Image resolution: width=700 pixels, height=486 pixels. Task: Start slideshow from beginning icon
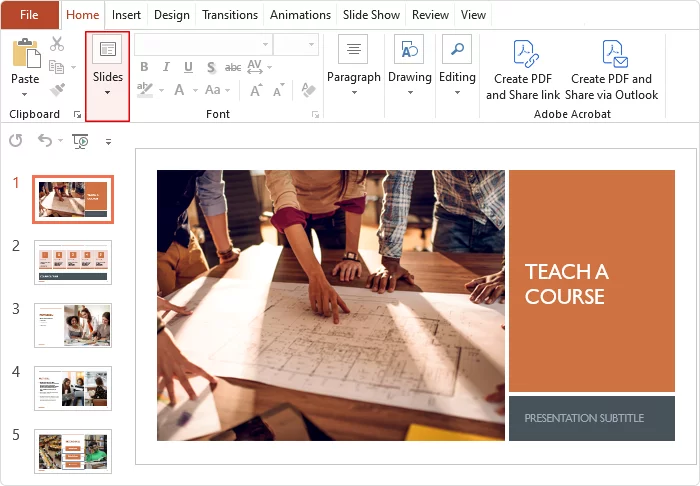click(80, 141)
